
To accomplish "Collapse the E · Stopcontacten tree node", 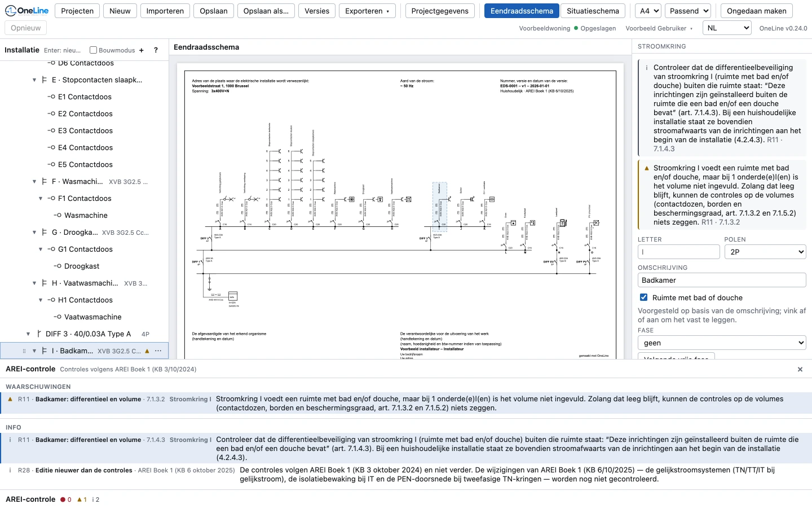I will point(35,80).
